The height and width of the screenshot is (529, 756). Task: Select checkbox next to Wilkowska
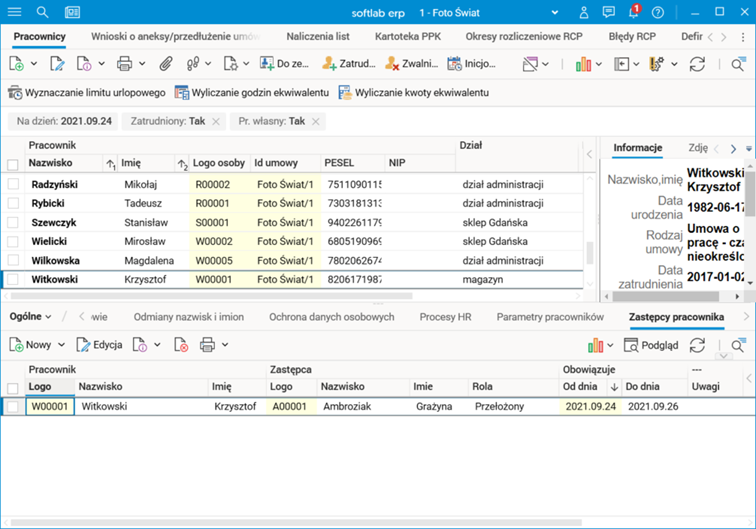click(x=13, y=260)
